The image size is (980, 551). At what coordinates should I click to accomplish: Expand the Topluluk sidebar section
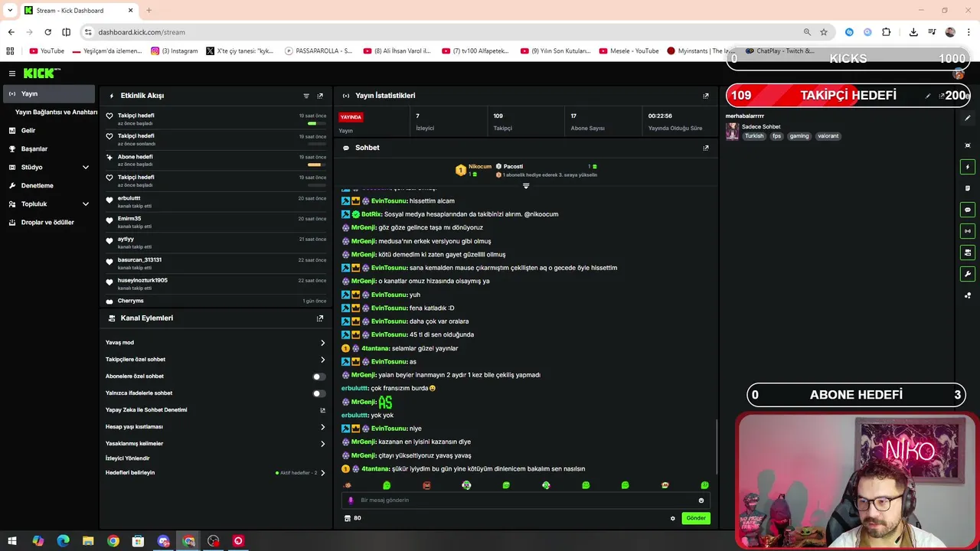coord(86,204)
